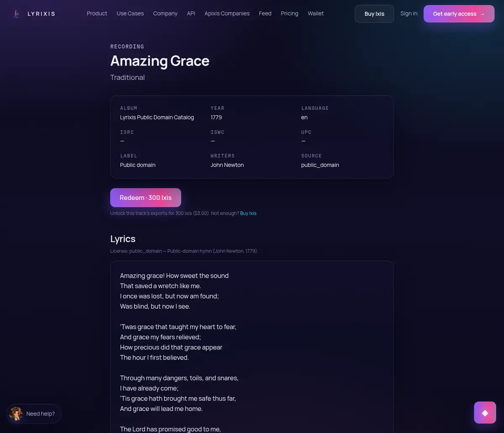Screen dimensions: 504x433
Task: Click the lyric Was blind, but now I see.
Action: point(155,306)
